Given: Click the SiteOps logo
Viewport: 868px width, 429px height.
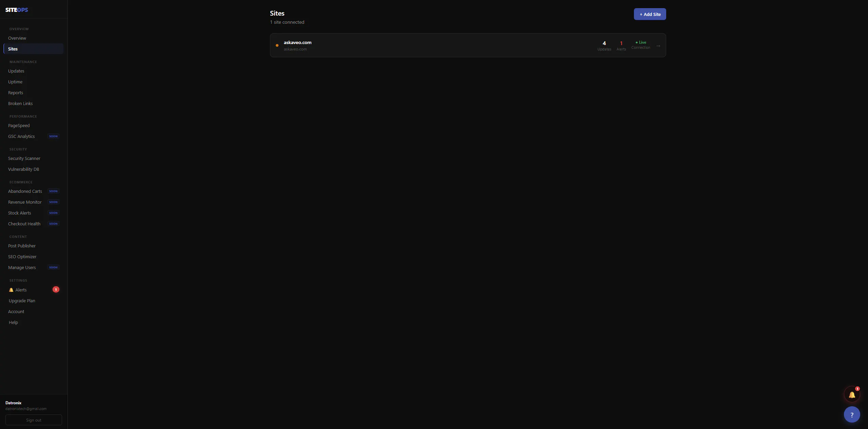Looking at the screenshot, I should [x=17, y=10].
